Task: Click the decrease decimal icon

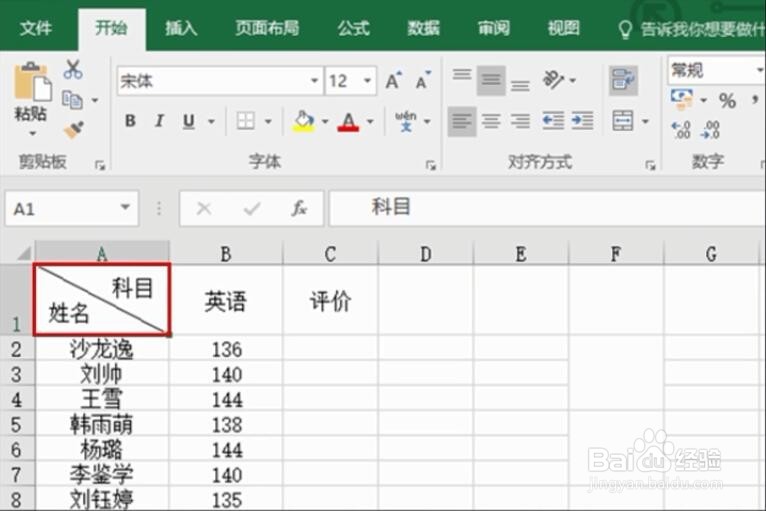Action: tap(710, 130)
